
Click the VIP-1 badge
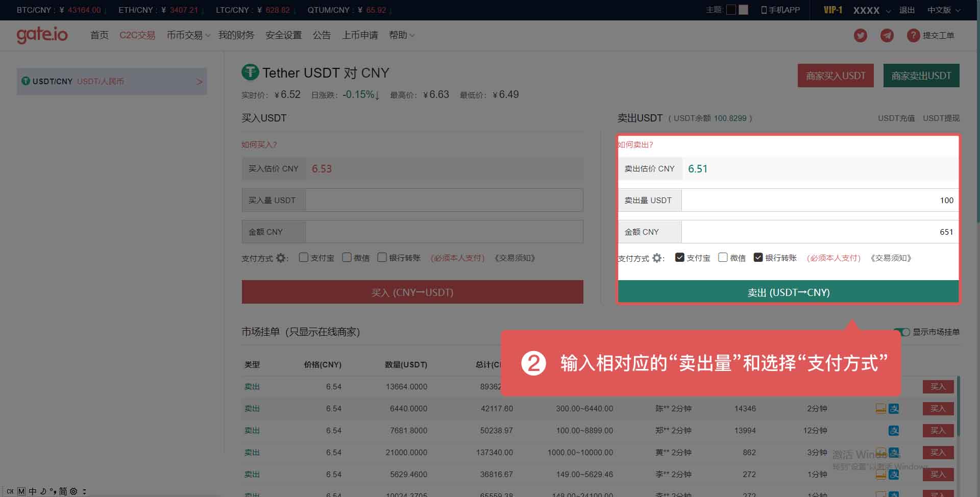833,10
